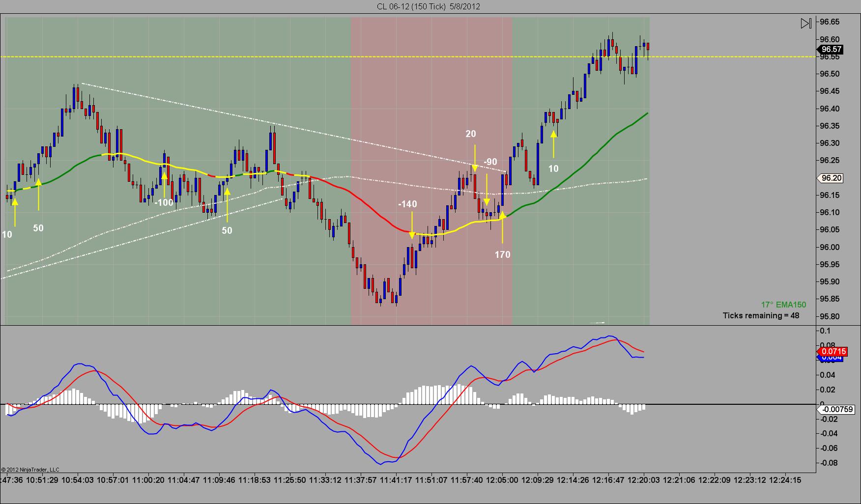Click the 96.50 price axis label
Screen dimensions: 861x504
830,74
